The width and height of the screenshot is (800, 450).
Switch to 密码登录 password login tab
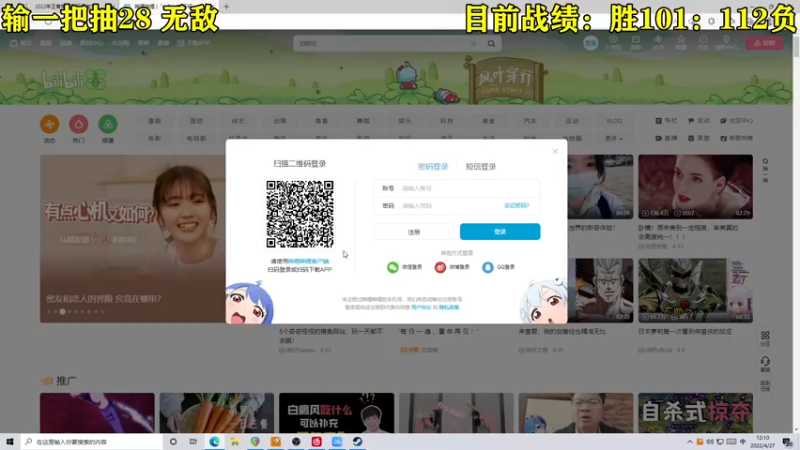click(x=433, y=166)
